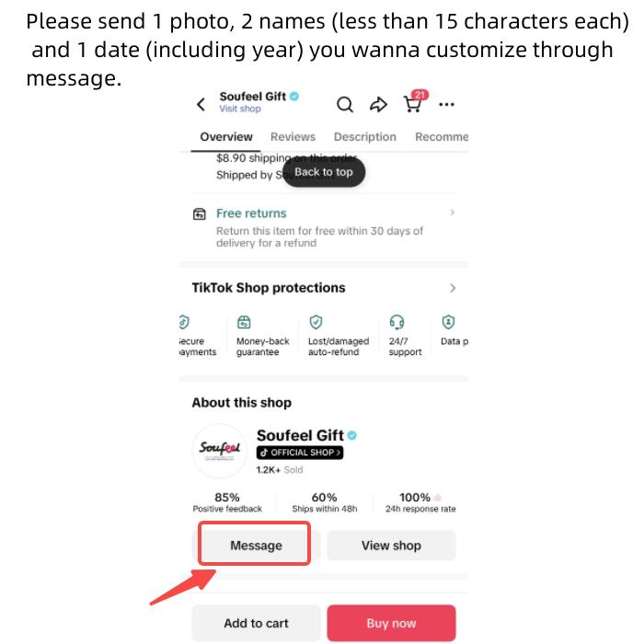This screenshot has height=644, width=644.
Task: Open the shopping cart icon
Action: (412, 104)
